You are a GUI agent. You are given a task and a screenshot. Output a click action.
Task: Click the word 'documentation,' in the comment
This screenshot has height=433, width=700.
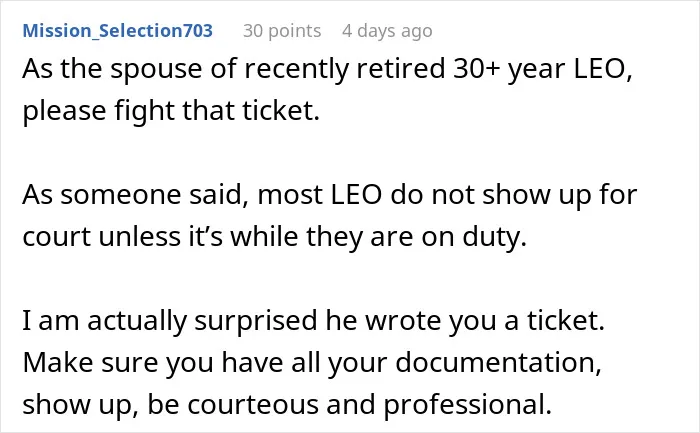498,362
